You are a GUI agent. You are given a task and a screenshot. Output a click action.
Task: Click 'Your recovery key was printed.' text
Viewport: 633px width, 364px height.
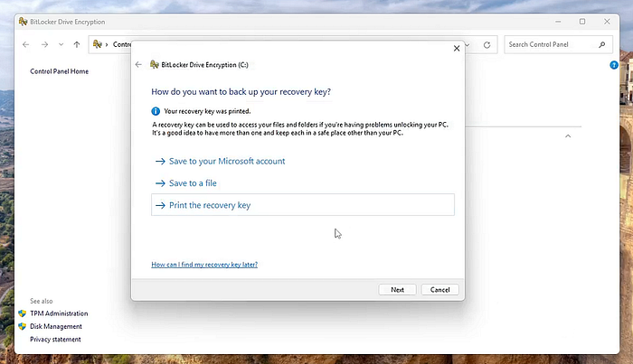click(x=207, y=111)
